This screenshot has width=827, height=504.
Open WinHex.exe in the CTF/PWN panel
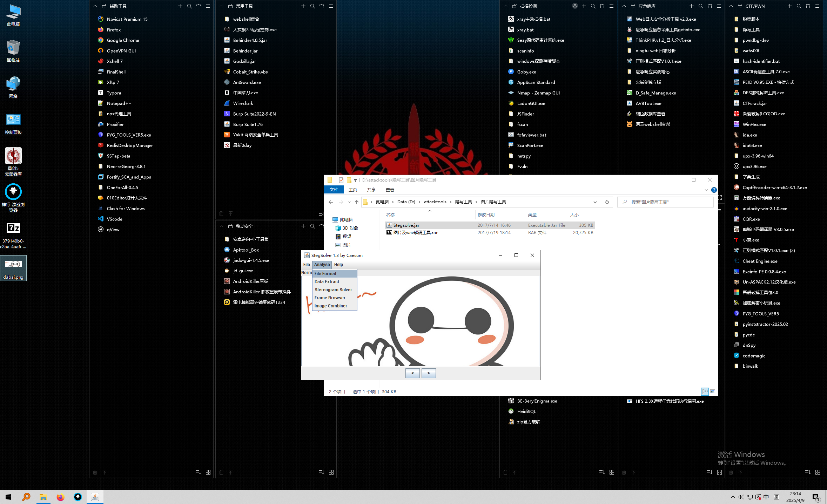(x=754, y=124)
